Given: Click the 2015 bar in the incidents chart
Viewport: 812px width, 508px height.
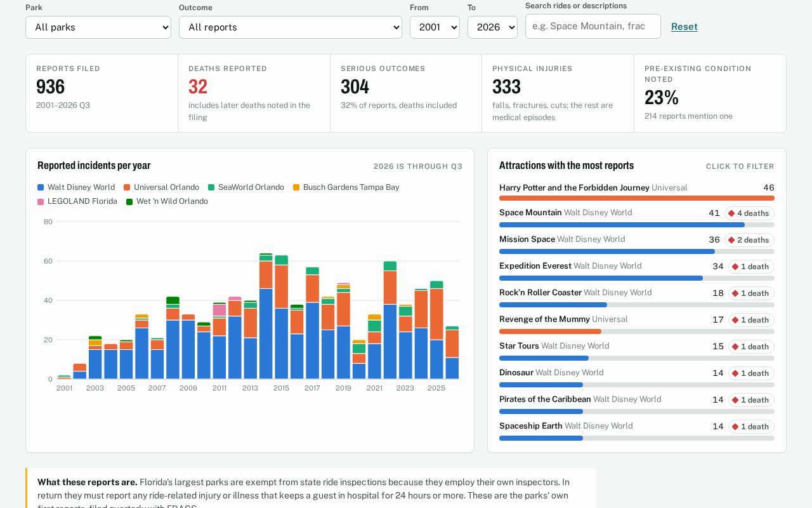Looking at the screenshot, I should (281, 317).
